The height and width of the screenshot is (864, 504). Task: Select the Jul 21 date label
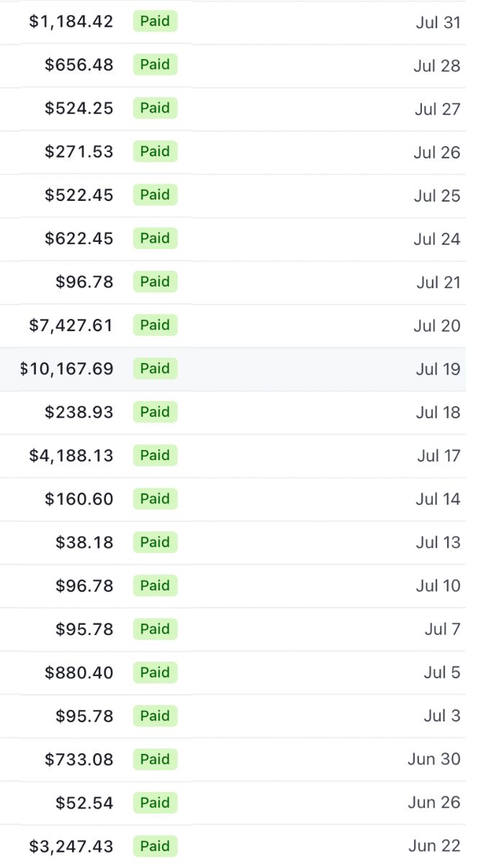438,282
